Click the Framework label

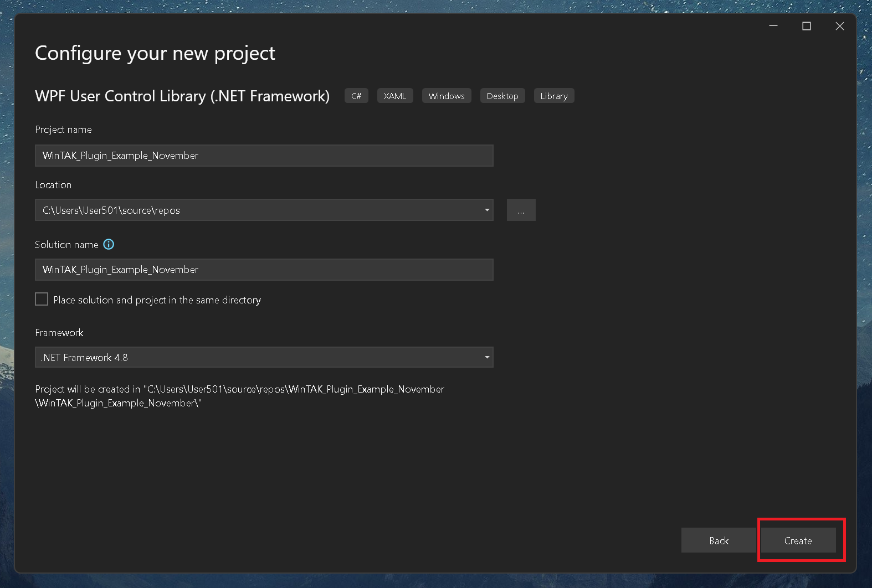click(x=59, y=332)
